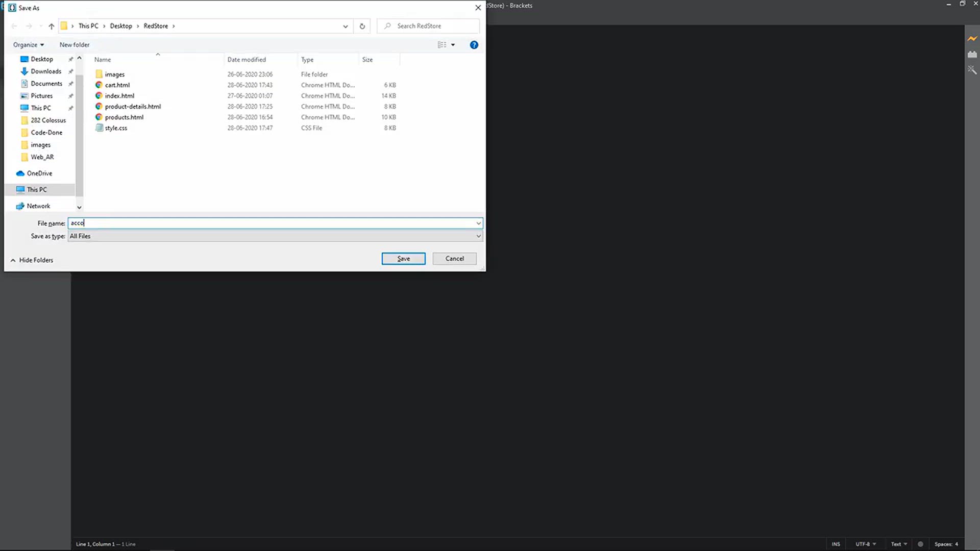Click the recent locations dropdown arrow
Image resolution: width=980 pixels, height=551 pixels.
pos(41,26)
